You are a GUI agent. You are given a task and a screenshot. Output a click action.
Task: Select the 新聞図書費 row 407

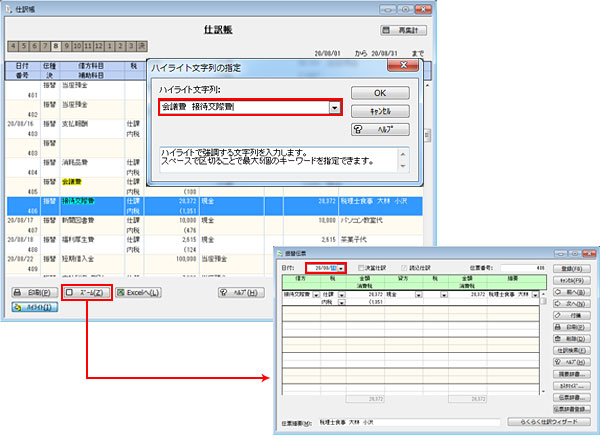click(214, 225)
